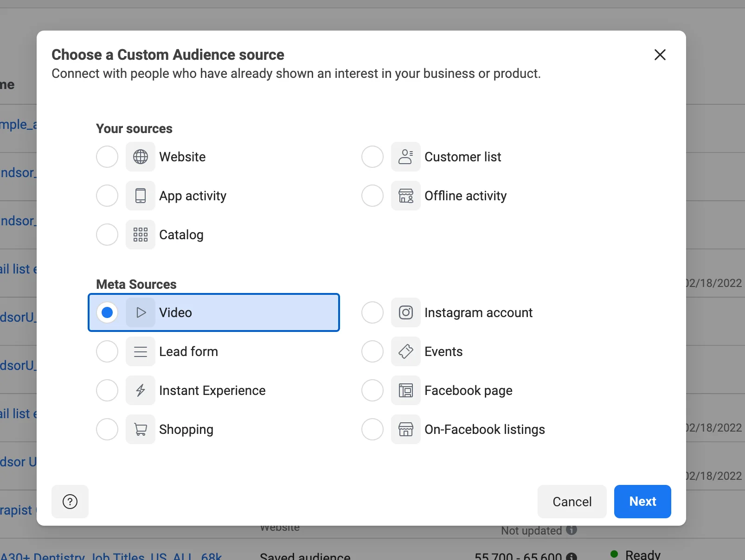Viewport: 745px width, 560px height.
Task: Click the Cancel button
Action: pyautogui.click(x=572, y=502)
